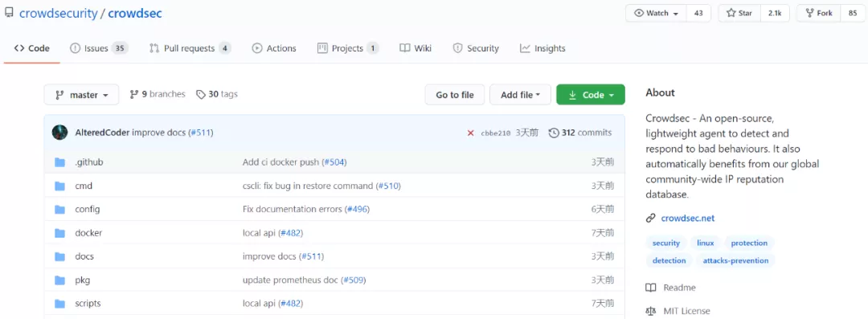Click the Readme book icon
Screen dimensions: 868x319
coord(651,288)
